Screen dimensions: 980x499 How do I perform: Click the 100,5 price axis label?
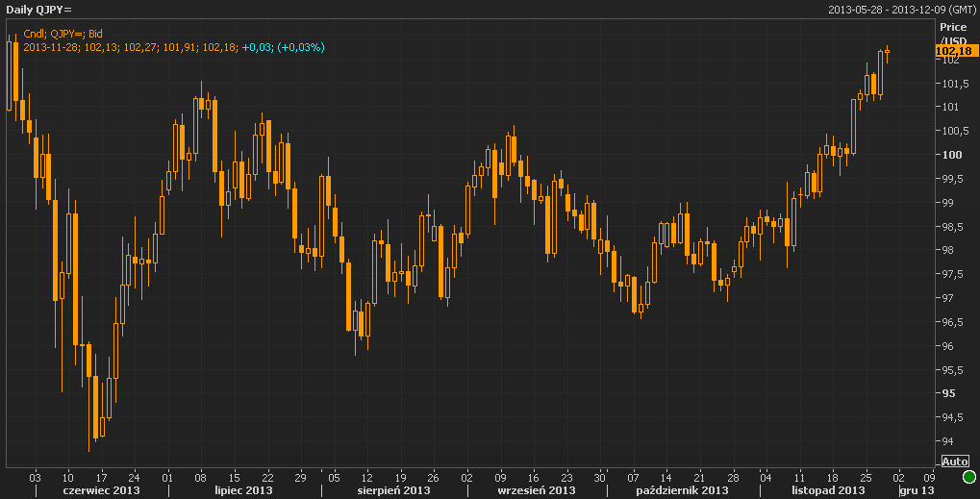[x=956, y=131]
